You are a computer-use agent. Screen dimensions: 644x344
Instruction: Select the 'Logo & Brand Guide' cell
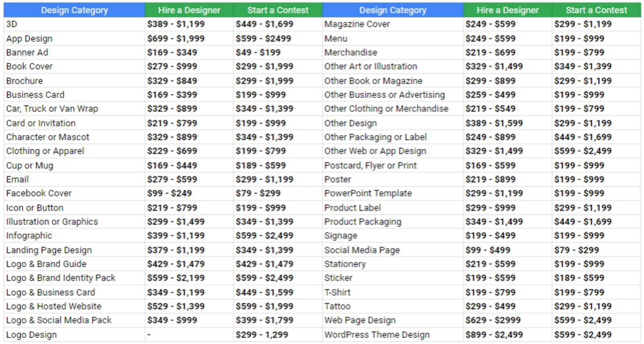(x=74, y=264)
